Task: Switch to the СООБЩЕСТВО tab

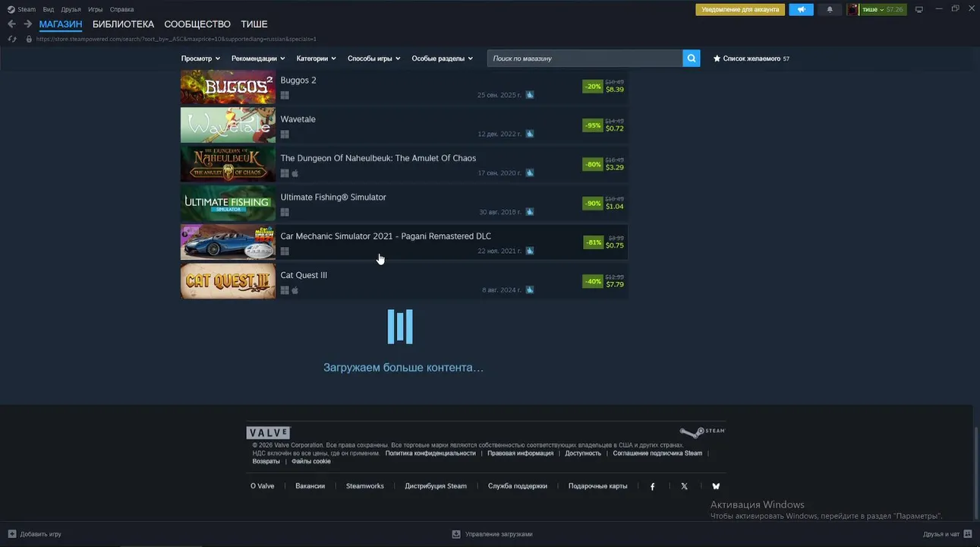Action: click(197, 24)
